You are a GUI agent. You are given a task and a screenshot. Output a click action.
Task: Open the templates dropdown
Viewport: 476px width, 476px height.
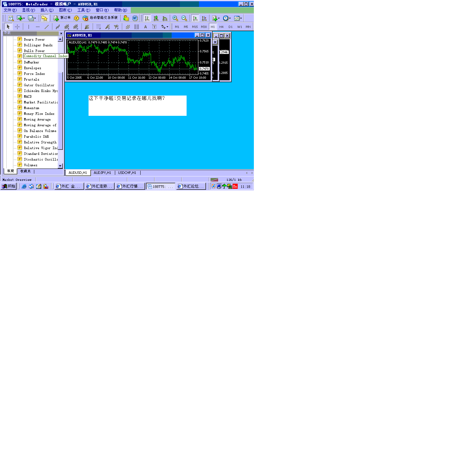238,18
